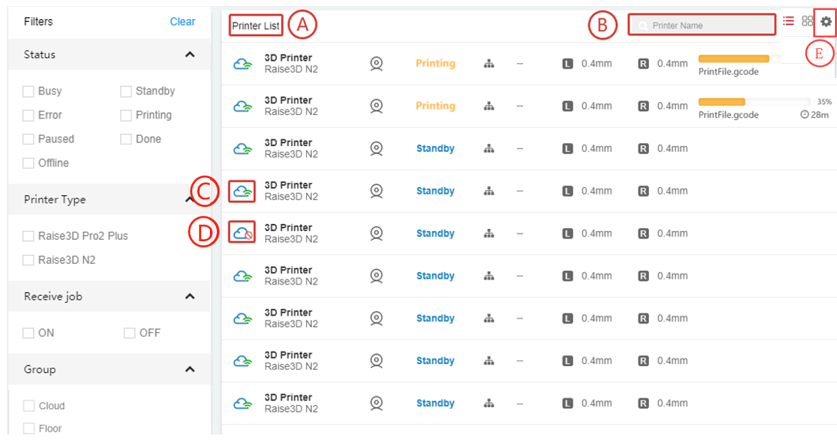The height and width of the screenshot is (440, 837).
Task: Open the settings gear icon
Action: tap(825, 21)
